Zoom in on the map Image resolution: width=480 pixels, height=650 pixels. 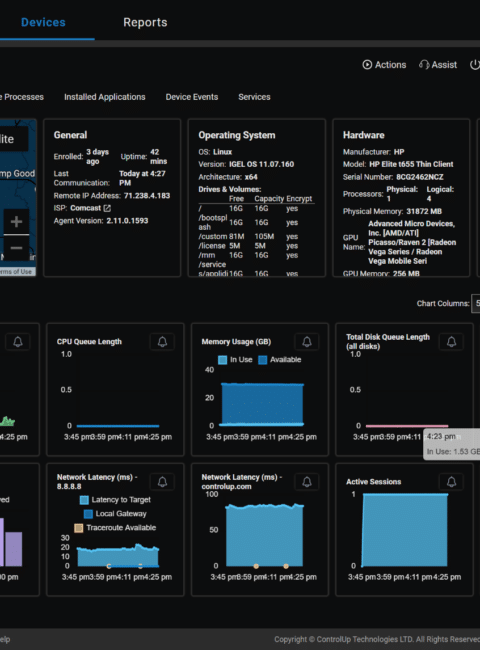pyautogui.click(x=16, y=222)
